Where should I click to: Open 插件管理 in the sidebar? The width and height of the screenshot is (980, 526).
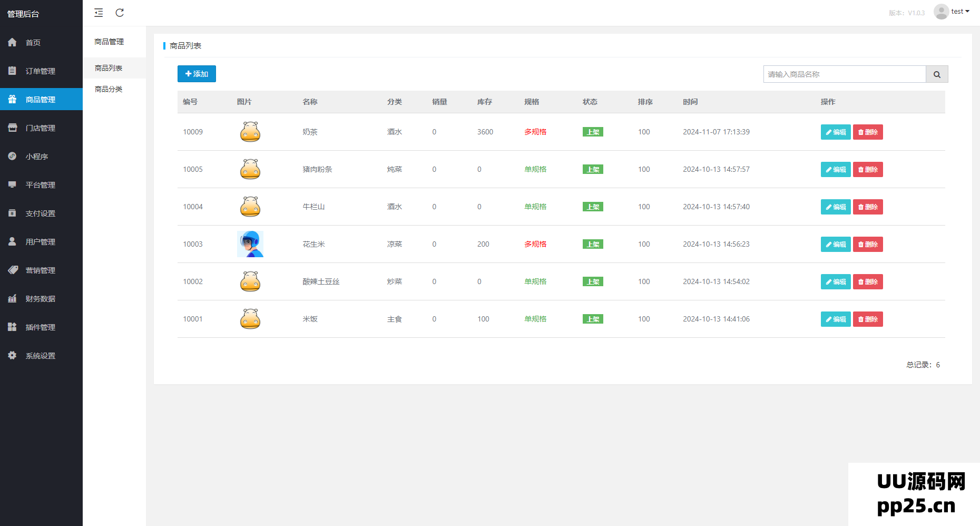pyautogui.click(x=40, y=327)
